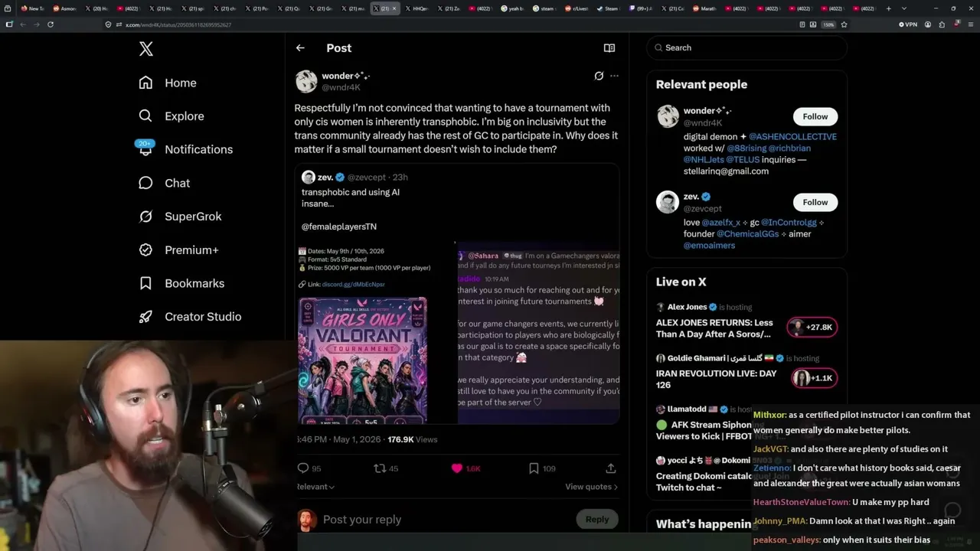The height and width of the screenshot is (551, 980).
Task: Open the @NHLJets mention link
Action: pyautogui.click(x=704, y=160)
